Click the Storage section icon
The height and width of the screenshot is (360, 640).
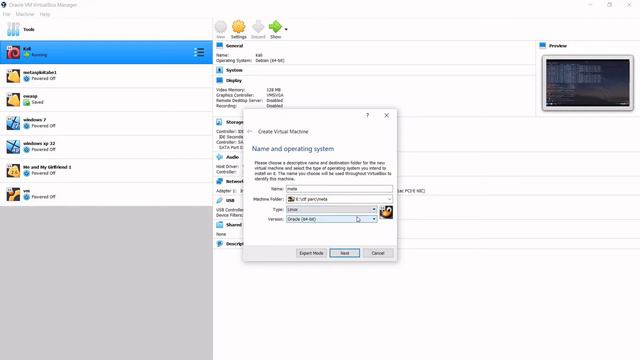220,122
